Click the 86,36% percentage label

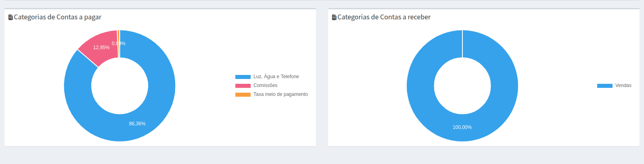point(137,124)
